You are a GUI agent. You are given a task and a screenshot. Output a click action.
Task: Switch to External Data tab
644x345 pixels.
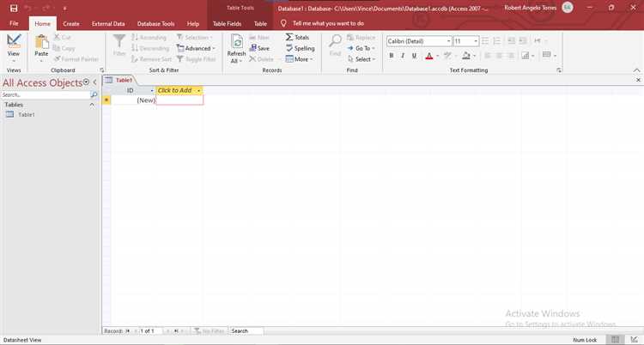pyautogui.click(x=108, y=24)
